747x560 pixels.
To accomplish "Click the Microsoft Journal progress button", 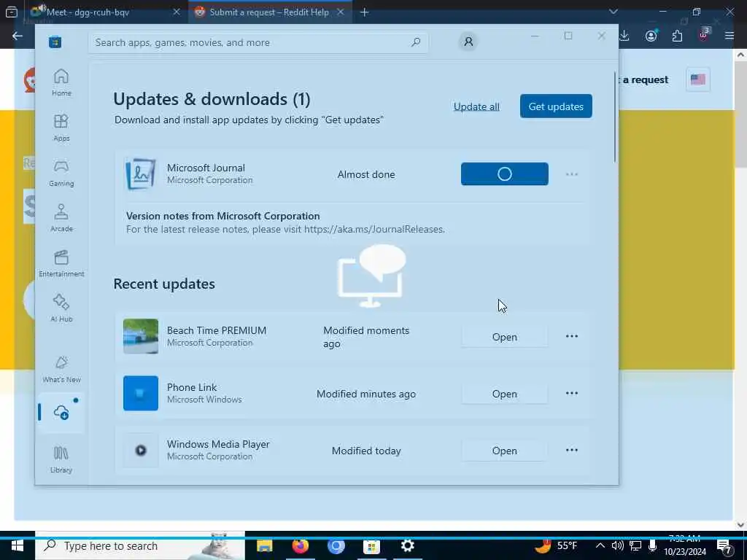I will tap(505, 174).
